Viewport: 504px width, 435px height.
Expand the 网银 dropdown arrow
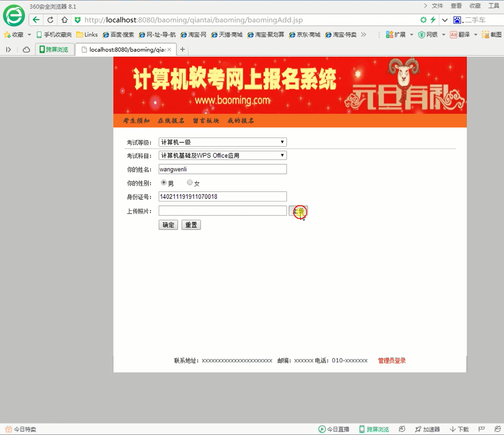443,35
